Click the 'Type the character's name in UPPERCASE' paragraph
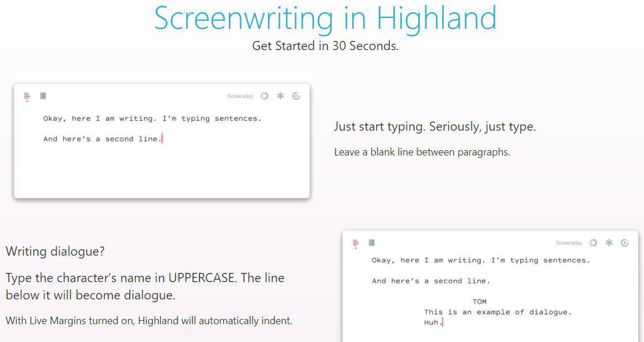Image resolution: width=644 pixels, height=342 pixels. pos(145,286)
